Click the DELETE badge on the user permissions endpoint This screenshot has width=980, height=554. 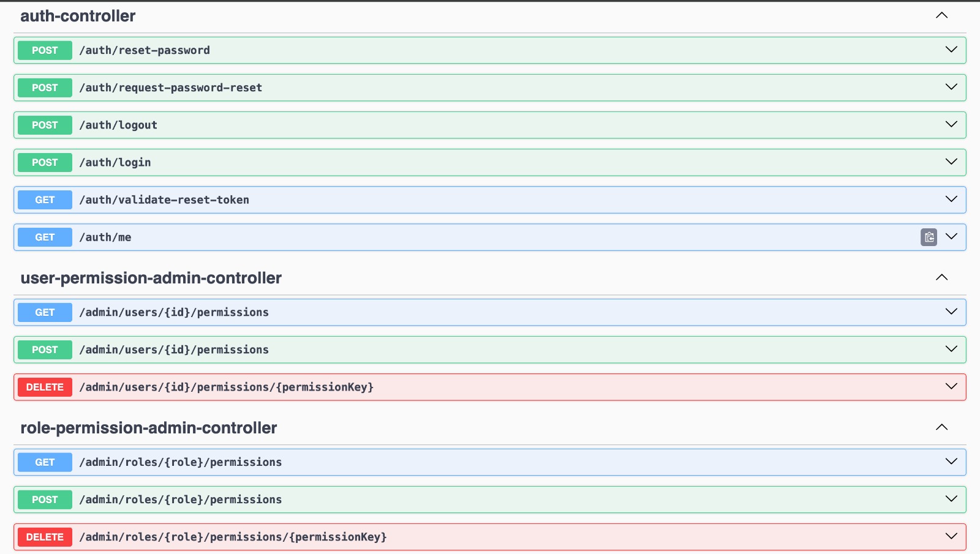45,387
